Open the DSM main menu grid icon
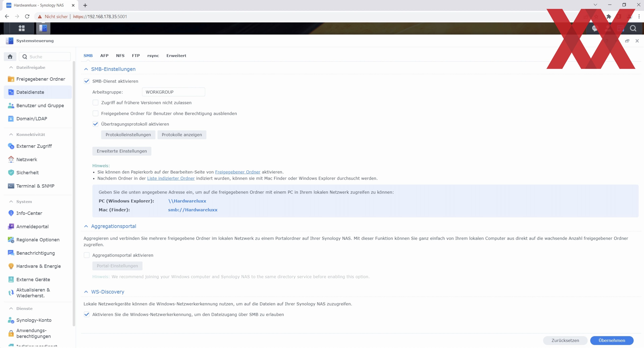Screen dimensions: 644x348 coord(22,28)
